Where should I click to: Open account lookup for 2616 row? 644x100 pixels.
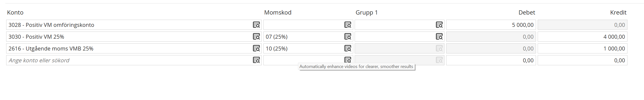[256, 48]
